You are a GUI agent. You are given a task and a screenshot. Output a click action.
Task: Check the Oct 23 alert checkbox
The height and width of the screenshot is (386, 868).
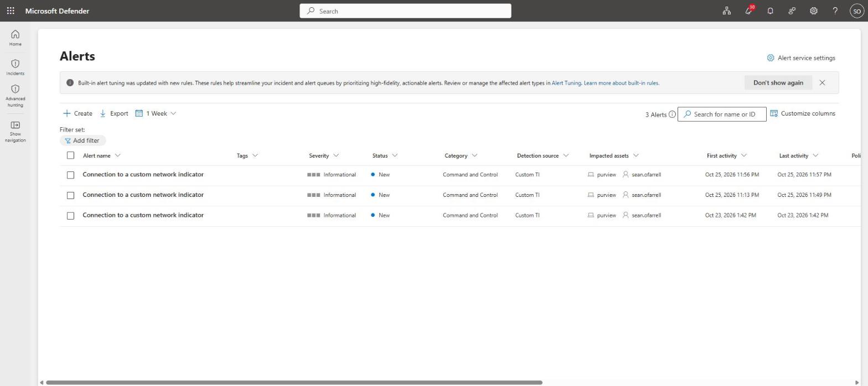[x=70, y=216]
